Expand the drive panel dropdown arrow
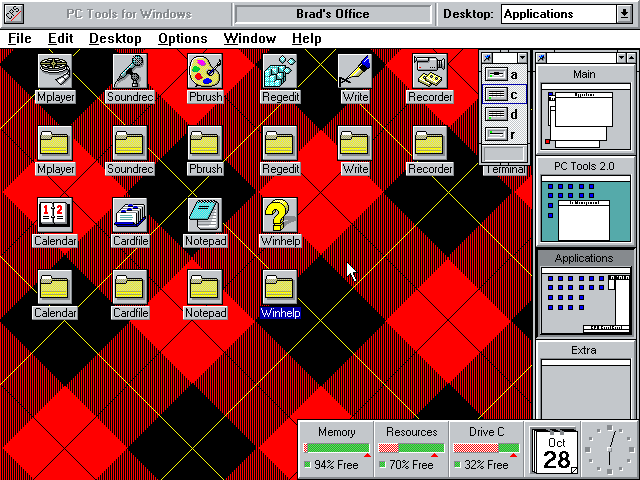 coord(522,58)
